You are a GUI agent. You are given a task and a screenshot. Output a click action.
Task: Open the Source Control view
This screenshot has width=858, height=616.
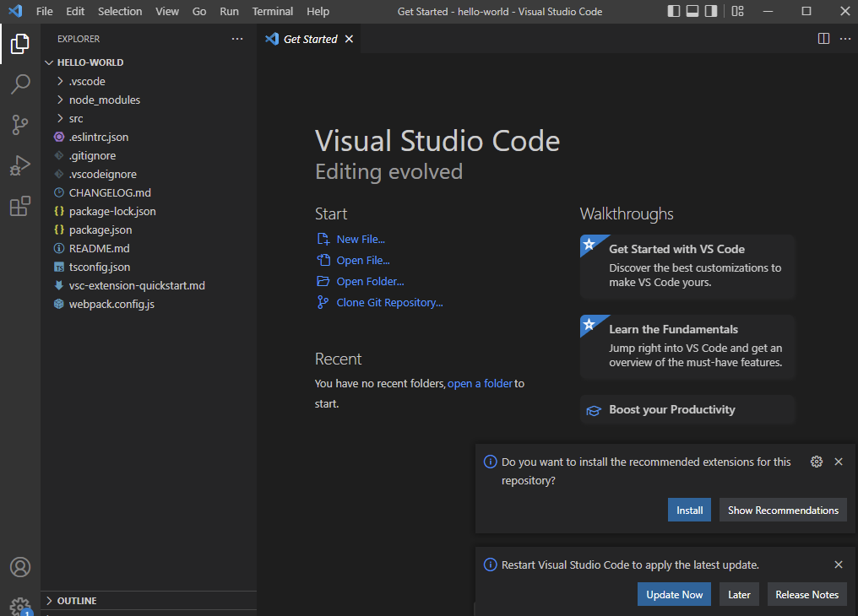(x=19, y=125)
